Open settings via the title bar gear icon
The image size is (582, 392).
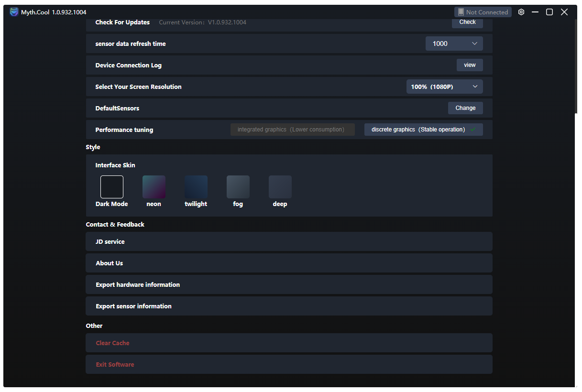coord(521,12)
